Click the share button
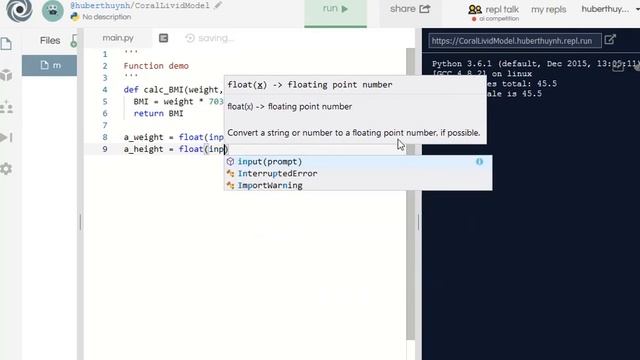Image resolution: width=640 pixels, height=360 pixels. pyautogui.click(x=410, y=9)
